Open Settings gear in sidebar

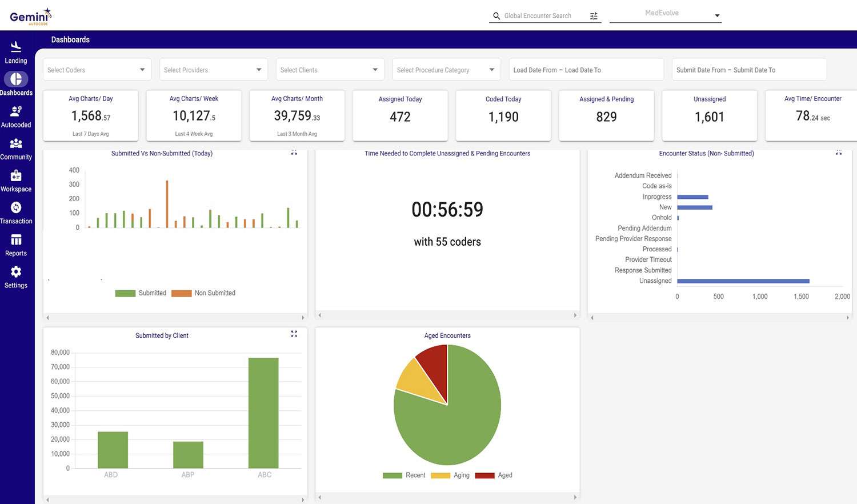pos(16,272)
